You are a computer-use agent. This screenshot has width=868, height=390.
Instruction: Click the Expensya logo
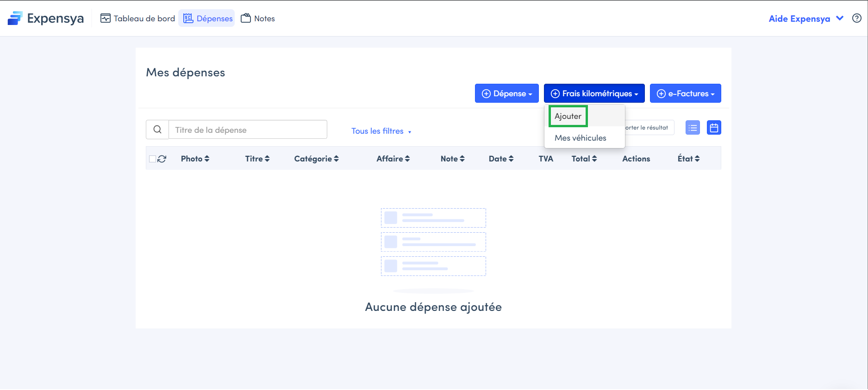coord(46,19)
